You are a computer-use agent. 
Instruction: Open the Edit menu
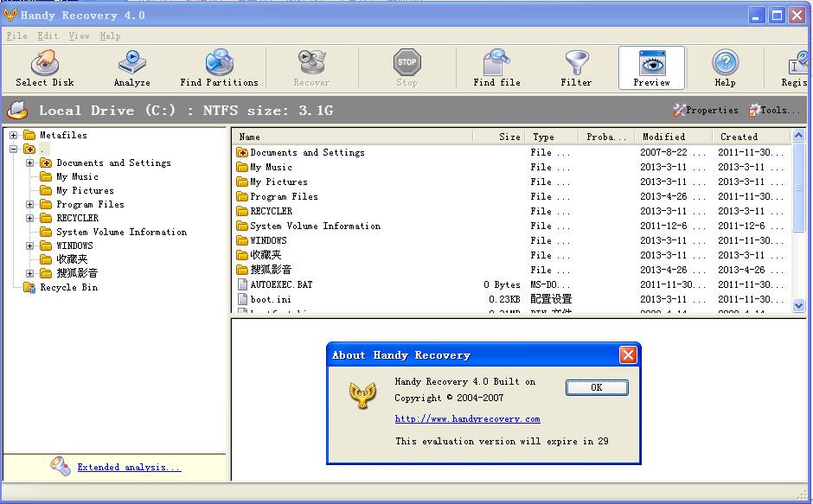(48, 35)
